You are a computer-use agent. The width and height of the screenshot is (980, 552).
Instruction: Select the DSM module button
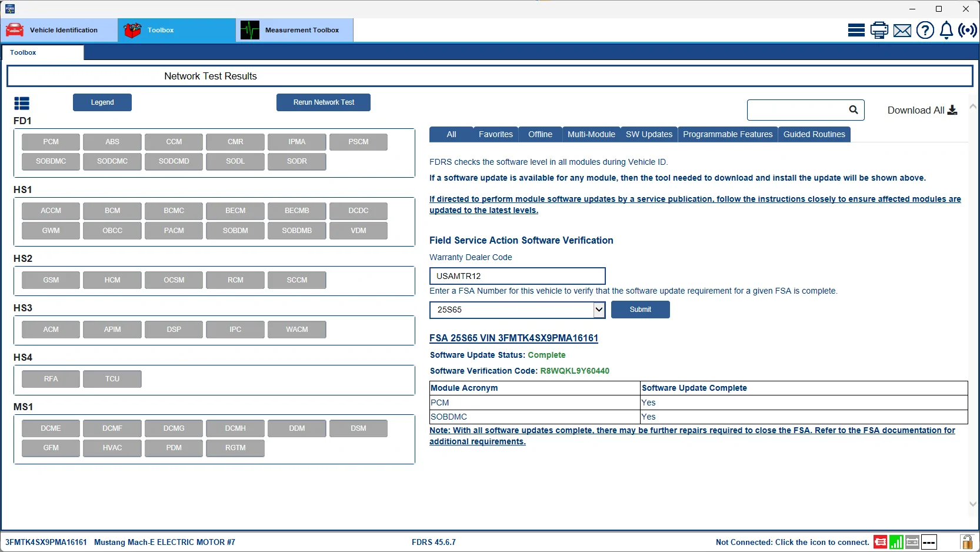click(x=358, y=428)
